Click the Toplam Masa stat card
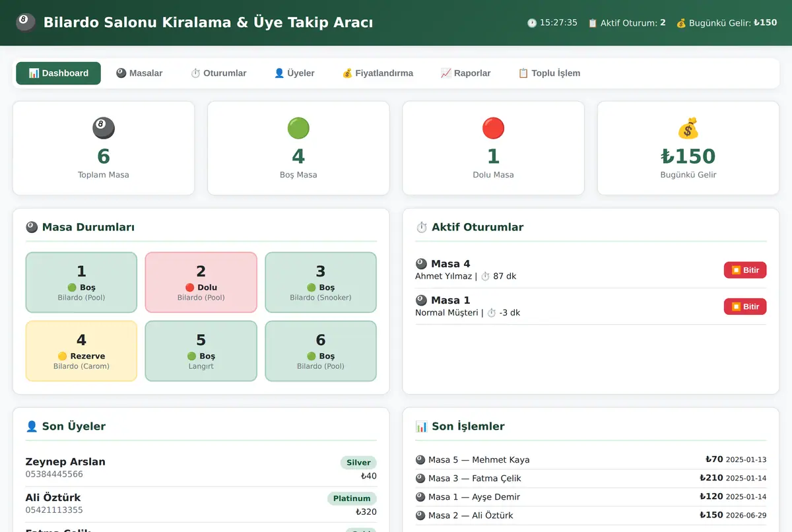Image resolution: width=792 pixels, height=532 pixels. (x=104, y=148)
